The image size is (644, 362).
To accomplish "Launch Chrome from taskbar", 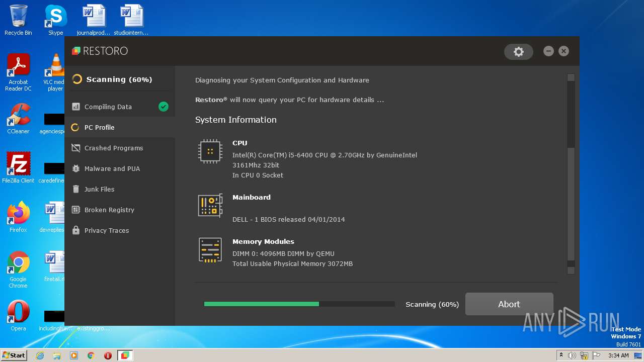I will pyautogui.click(x=91, y=355).
